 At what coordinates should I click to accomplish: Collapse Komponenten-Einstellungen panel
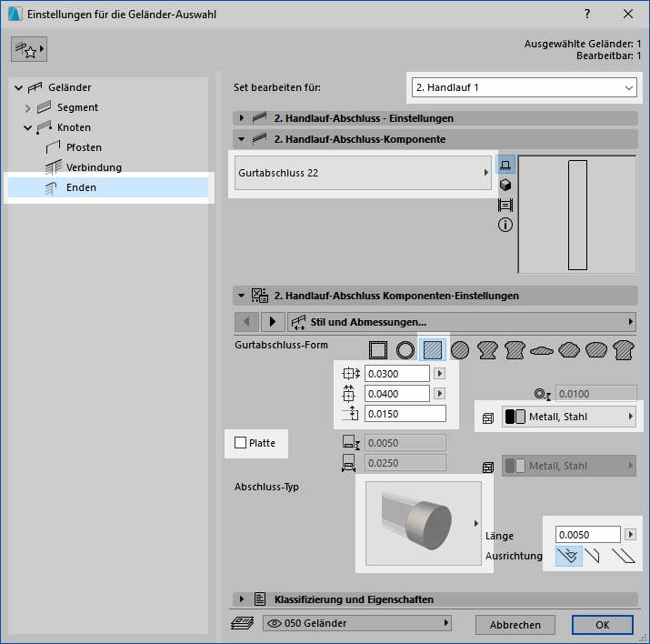[x=242, y=296]
